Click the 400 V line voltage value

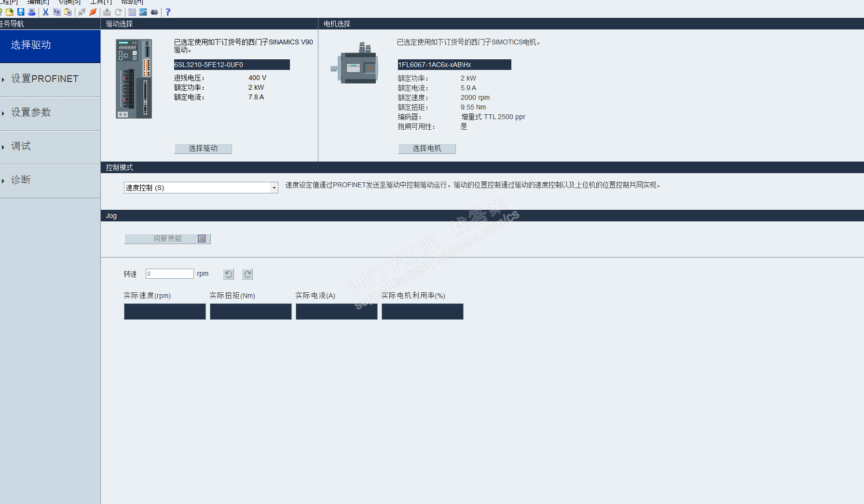click(258, 78)
